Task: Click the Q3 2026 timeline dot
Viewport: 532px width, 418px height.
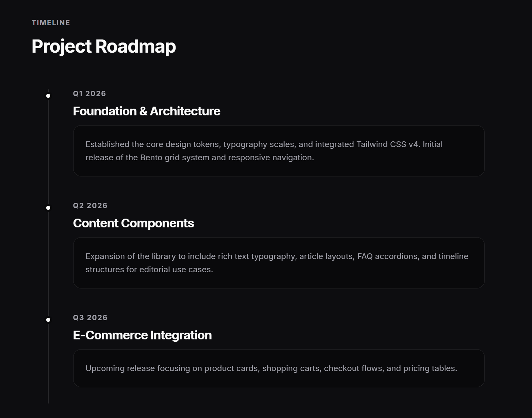Action: pyautogui.click(x=48, y=320)
